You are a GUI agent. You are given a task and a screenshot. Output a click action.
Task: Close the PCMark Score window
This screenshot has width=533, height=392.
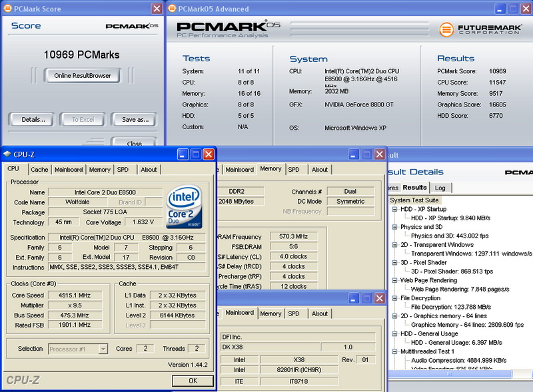click(x=157, y=9)
